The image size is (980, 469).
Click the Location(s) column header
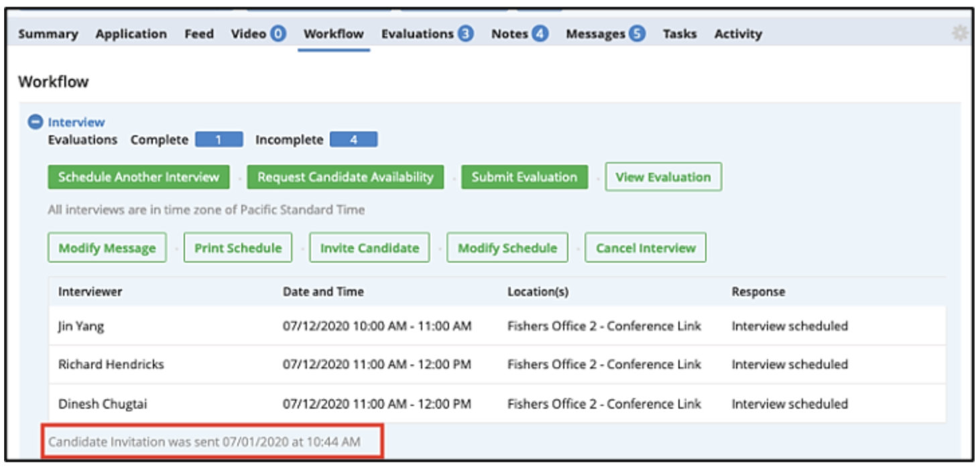point(538,291)
